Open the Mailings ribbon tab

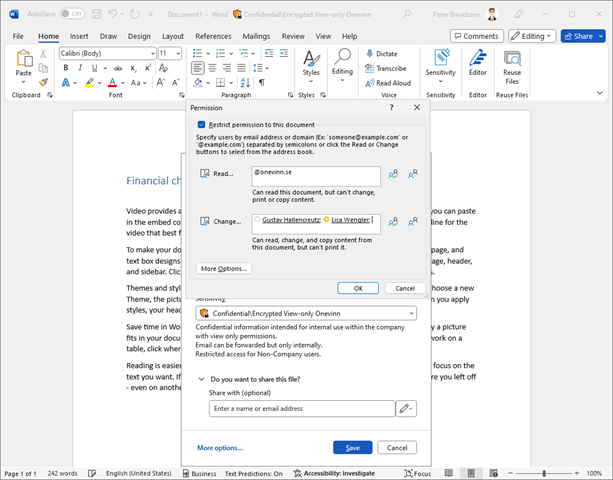(x=256, y=36)
